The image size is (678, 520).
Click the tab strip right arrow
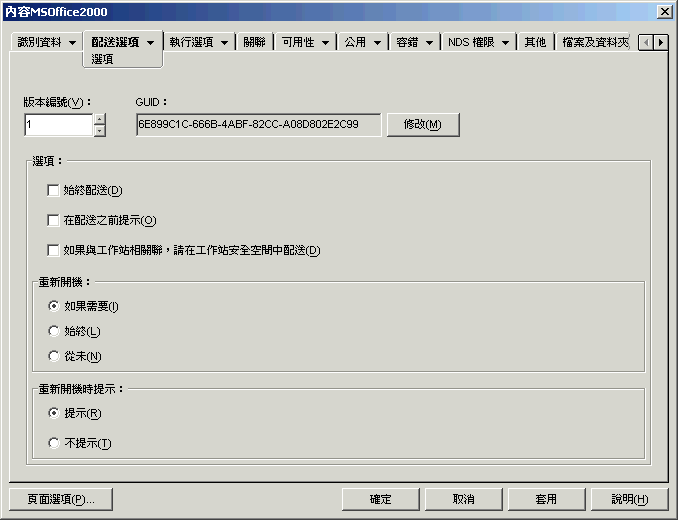point(661,43)
